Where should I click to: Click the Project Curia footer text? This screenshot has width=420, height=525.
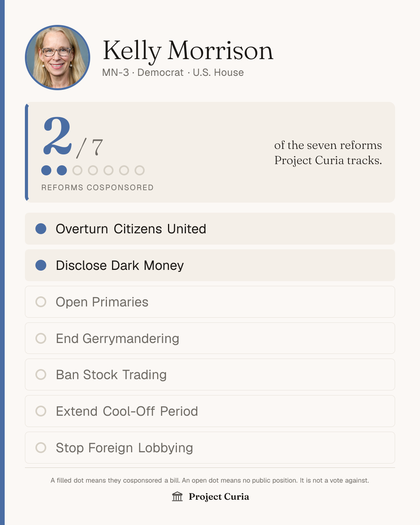click(x=219, y=497)
